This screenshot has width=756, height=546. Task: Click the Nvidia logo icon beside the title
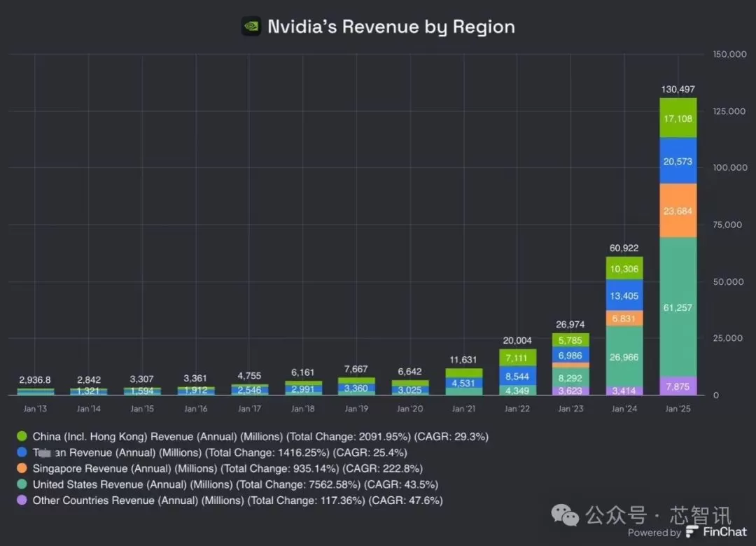point(251,27)
